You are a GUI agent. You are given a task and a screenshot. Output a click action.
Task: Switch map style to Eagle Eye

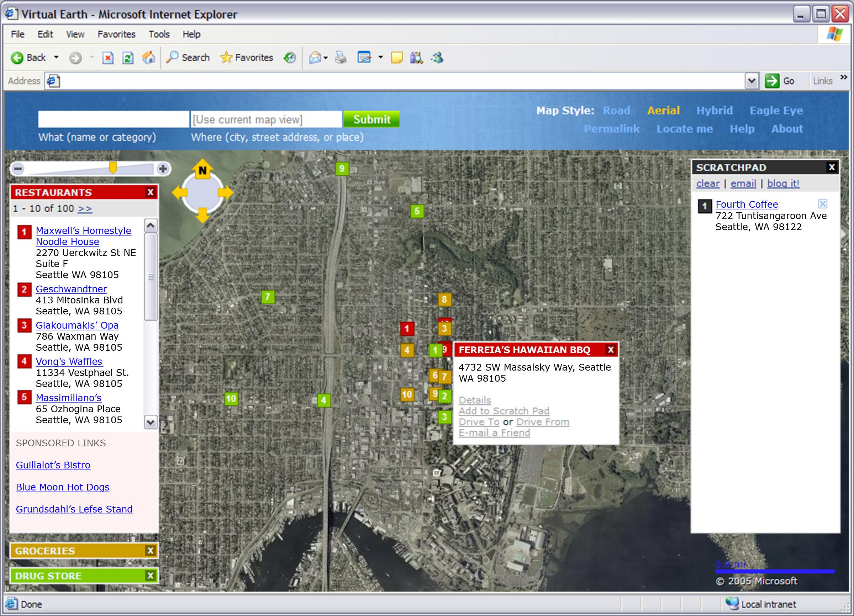coord(776,111)
